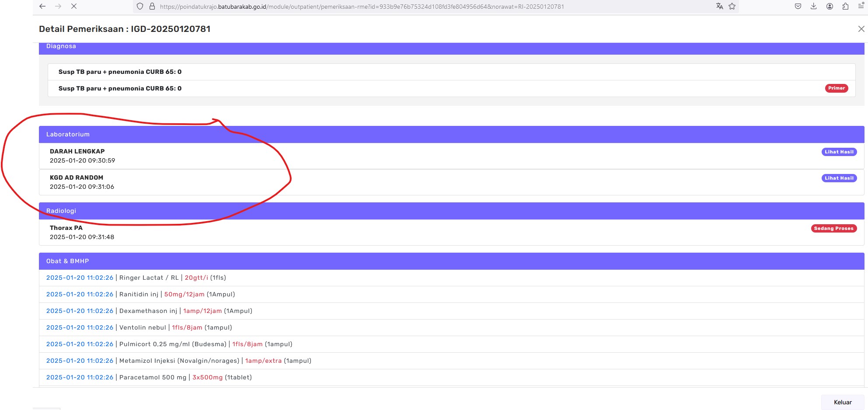Select the first Susp TB paru diagnosis row
Image resolution: width=868 pixels, height=410 pixels.
click(451, 72)
